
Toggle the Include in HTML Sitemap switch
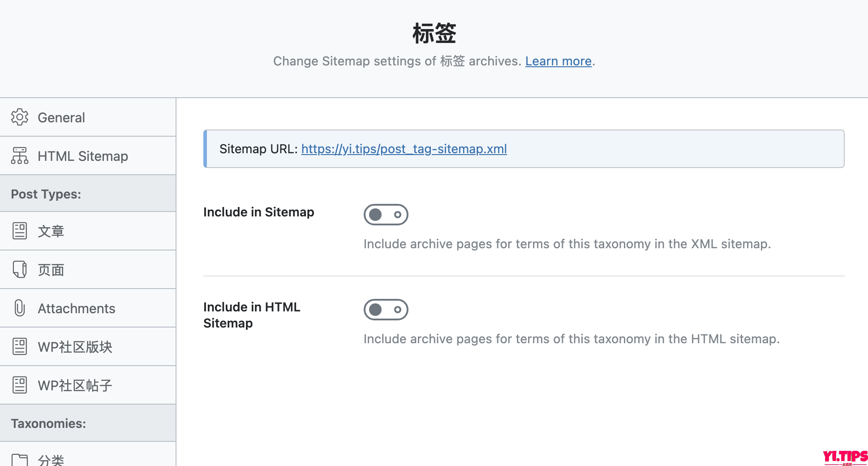pos(386,310)
